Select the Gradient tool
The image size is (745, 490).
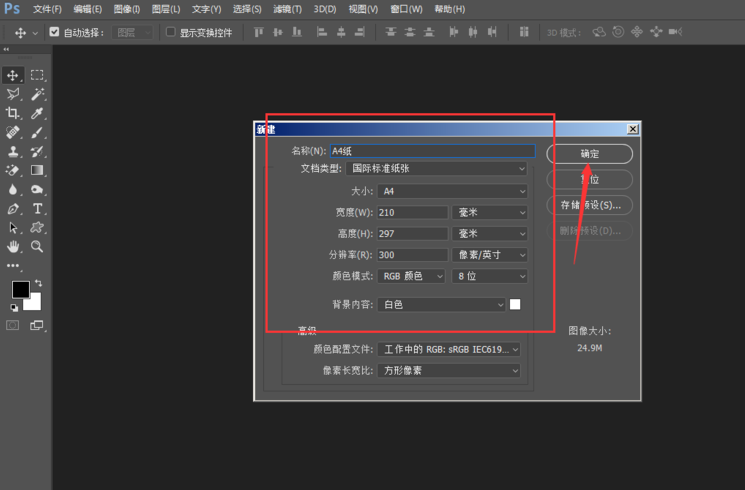[x=37, y=170]
